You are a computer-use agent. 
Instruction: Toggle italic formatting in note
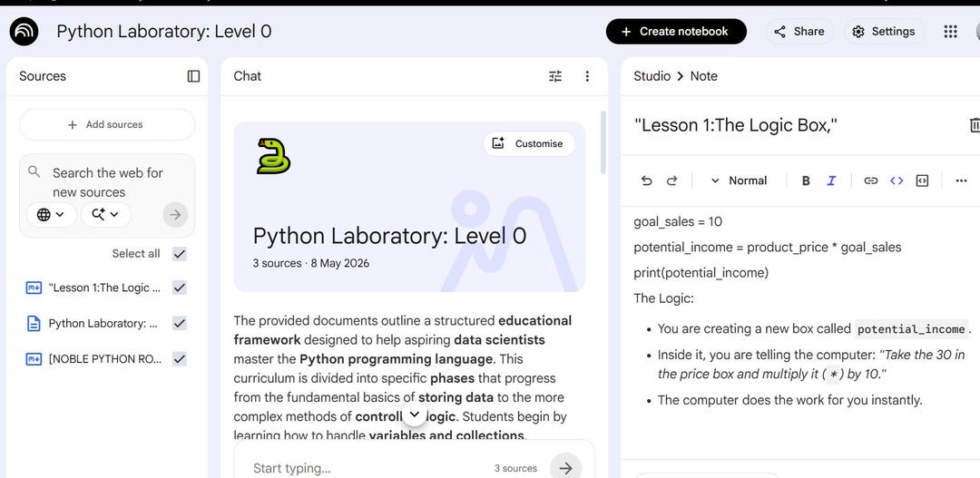click(x=831, y=180)
